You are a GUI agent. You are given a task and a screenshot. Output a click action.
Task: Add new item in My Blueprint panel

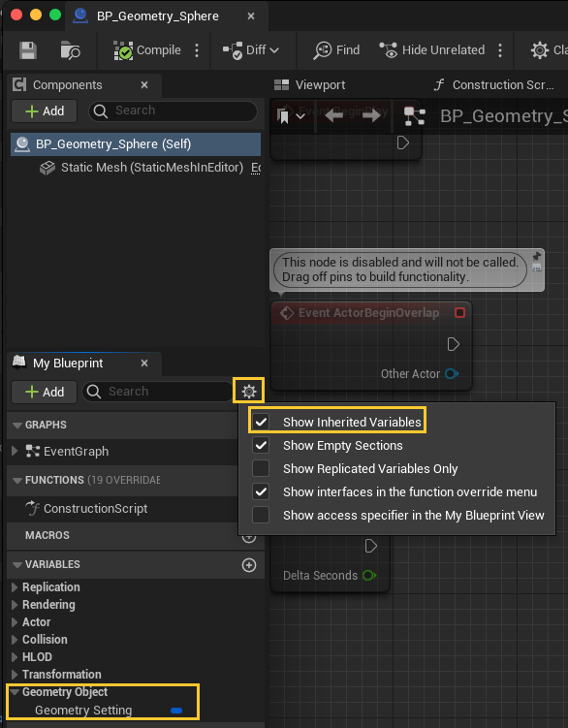click(45, 393)
